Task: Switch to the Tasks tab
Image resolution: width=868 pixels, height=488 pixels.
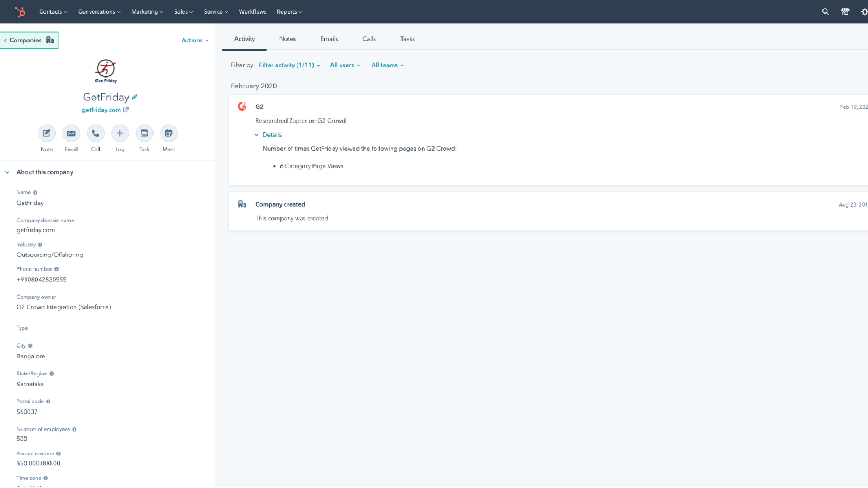Action: point(407,39)
